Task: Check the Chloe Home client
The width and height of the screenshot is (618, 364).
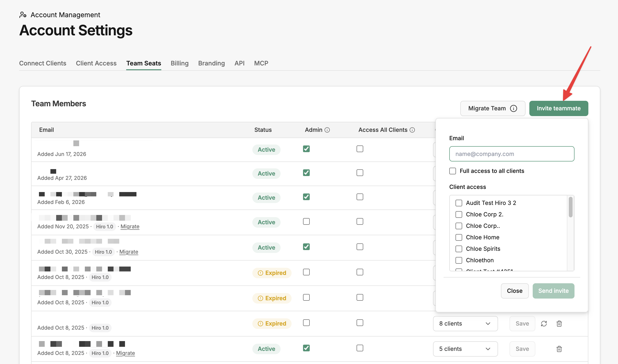Action: pyautogui.click(x=459, y=237)
